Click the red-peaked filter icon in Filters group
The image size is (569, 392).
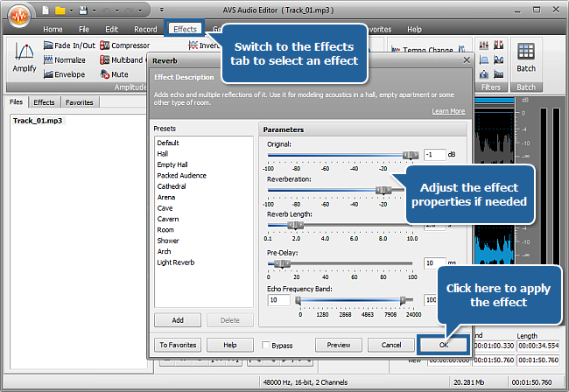pyautogui.click(x=499, y=45)
